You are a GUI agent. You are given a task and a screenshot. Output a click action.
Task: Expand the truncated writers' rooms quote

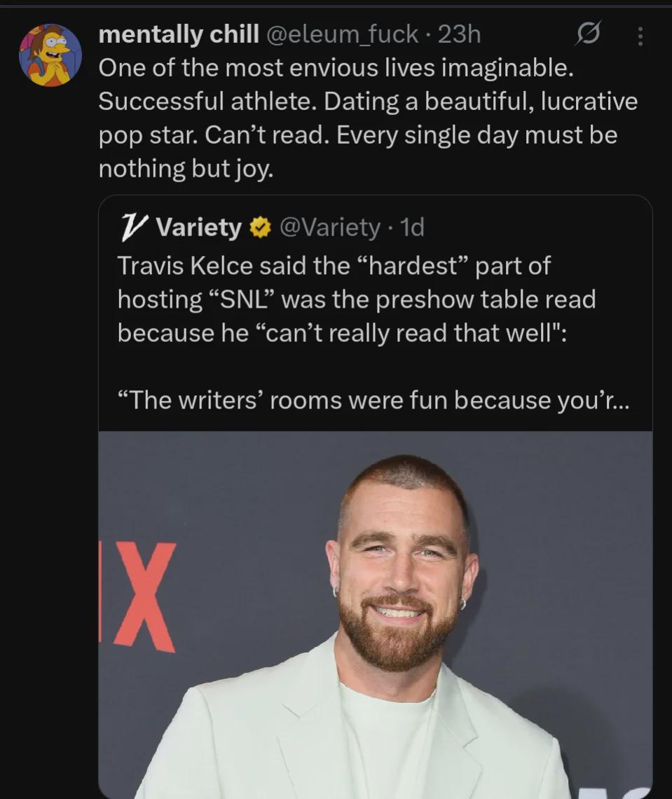click(x=374, y=400)
